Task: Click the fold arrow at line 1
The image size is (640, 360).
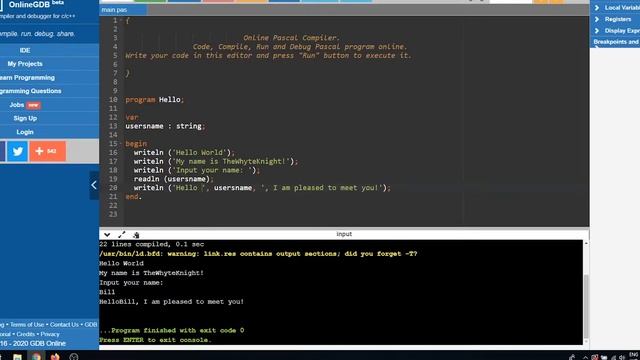Action: 121,20
